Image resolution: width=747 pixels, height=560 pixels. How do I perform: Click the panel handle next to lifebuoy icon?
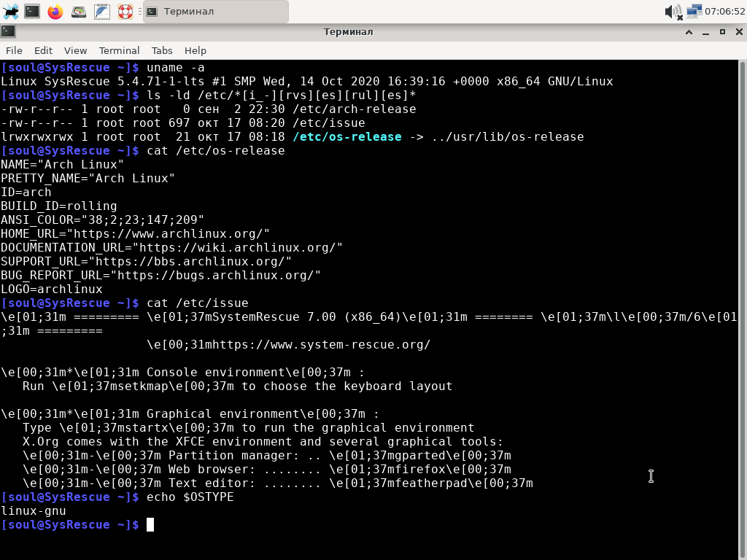pyautogui.click(x=140, y=12)
